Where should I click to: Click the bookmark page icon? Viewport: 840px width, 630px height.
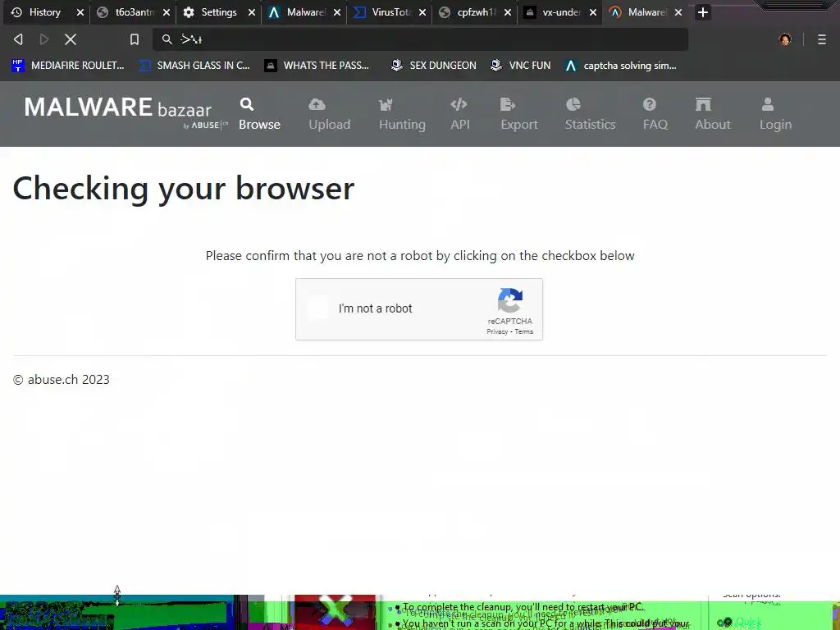[x=135, y=39]
